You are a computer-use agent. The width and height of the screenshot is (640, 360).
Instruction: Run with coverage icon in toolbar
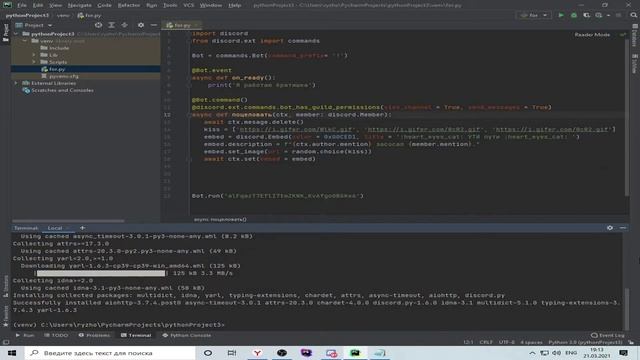tap(586, 15)
